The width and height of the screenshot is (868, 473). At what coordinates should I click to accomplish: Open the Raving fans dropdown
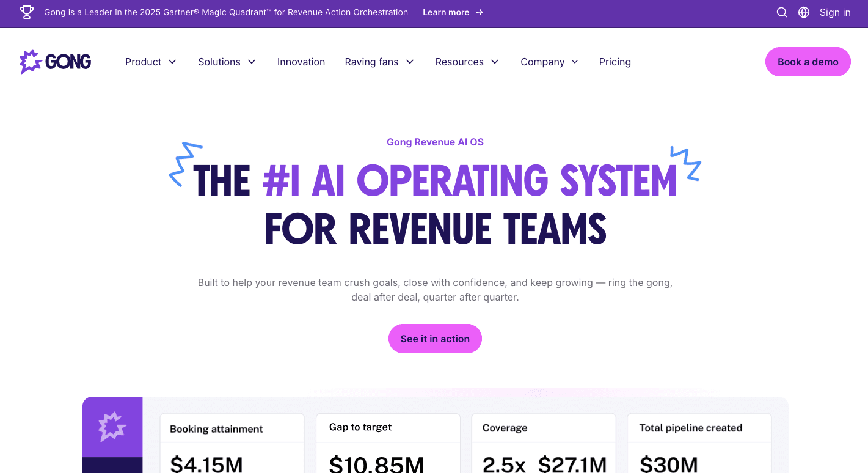click(x=379, y=62)
